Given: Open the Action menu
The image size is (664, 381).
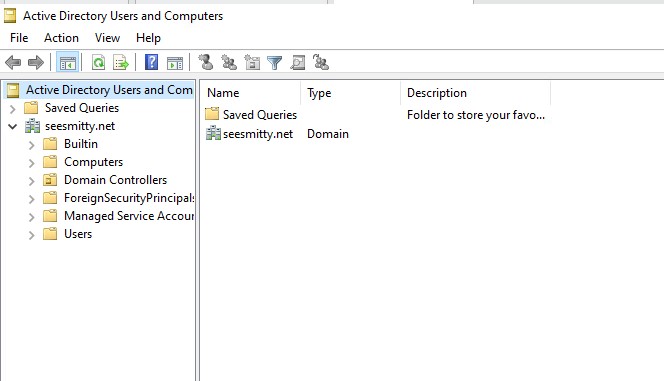Looking at the screenshot, I should pos(61,38).
